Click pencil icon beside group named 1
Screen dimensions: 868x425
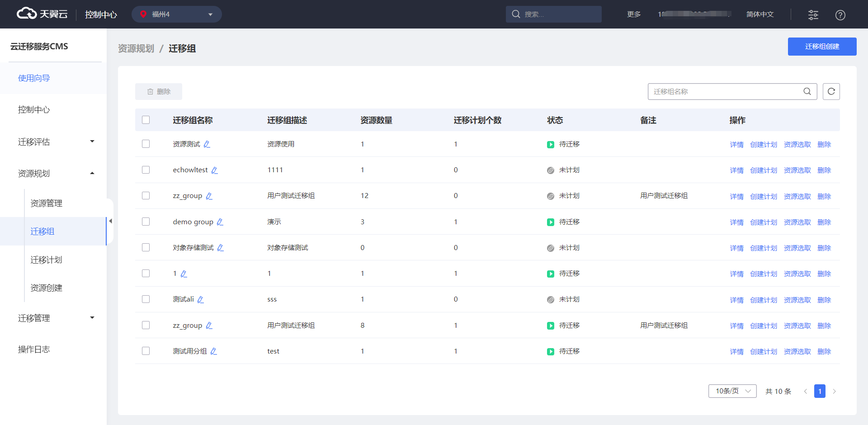point(184,274)
